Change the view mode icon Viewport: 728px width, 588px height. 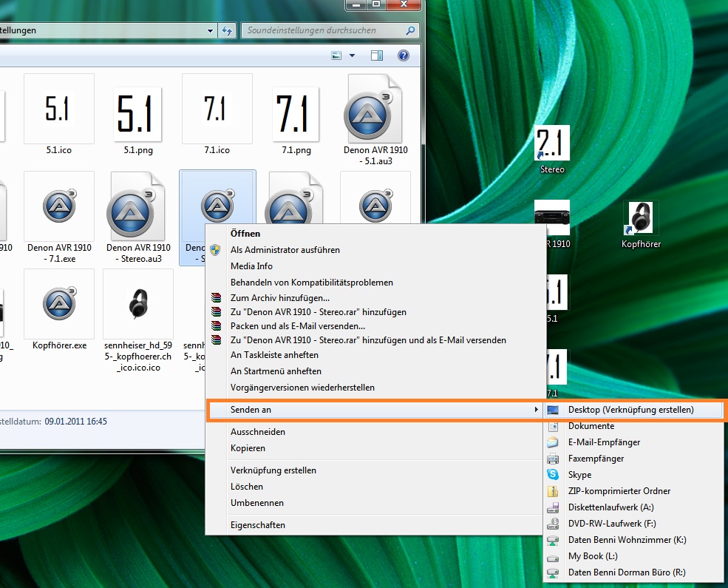point(336,55)
